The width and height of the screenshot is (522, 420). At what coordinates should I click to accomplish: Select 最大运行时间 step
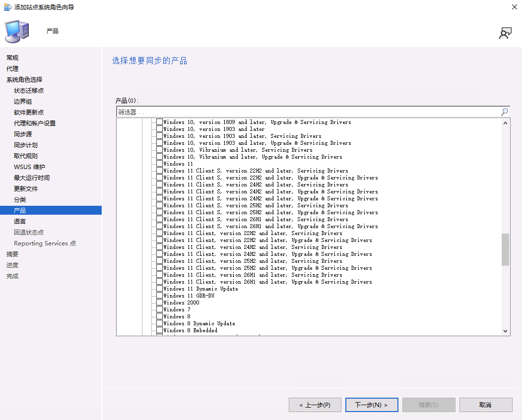32,178
